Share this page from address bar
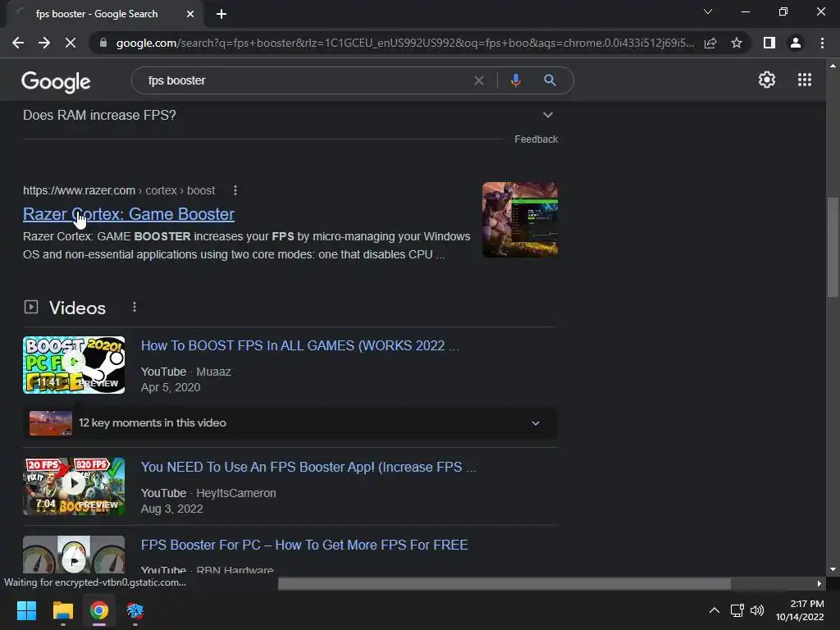 (710, 43)
